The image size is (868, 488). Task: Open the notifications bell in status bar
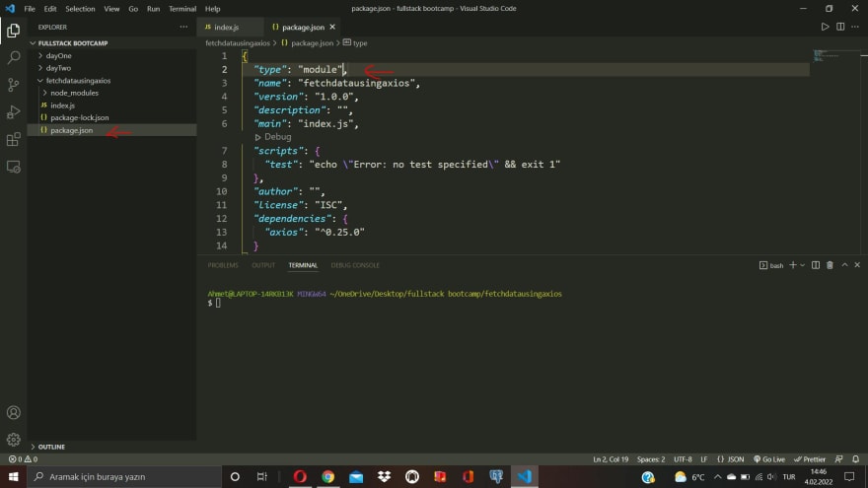coord(856,459)
